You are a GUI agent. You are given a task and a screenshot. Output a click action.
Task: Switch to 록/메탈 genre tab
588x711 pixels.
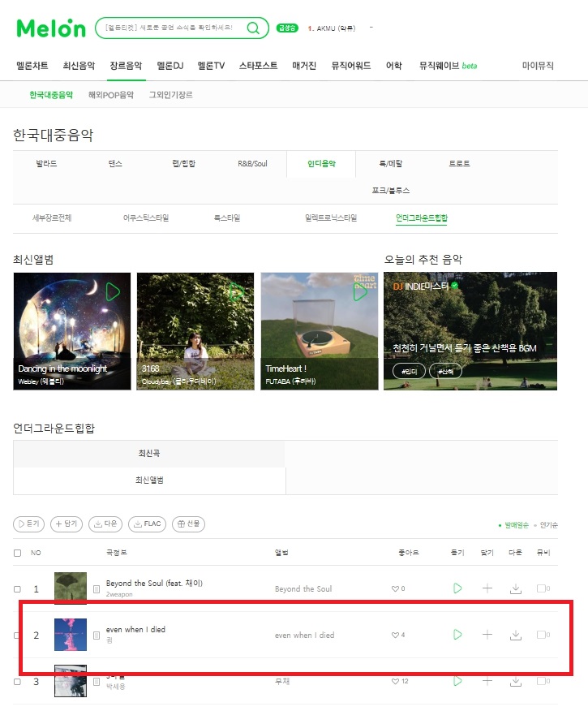pos(390,164)
